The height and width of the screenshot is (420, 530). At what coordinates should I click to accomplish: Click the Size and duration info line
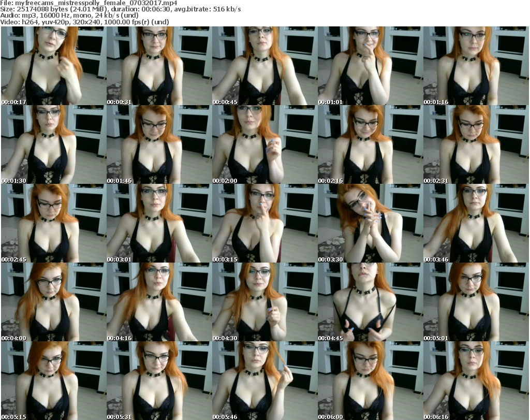pyautogui.click(x=120, y=9)
